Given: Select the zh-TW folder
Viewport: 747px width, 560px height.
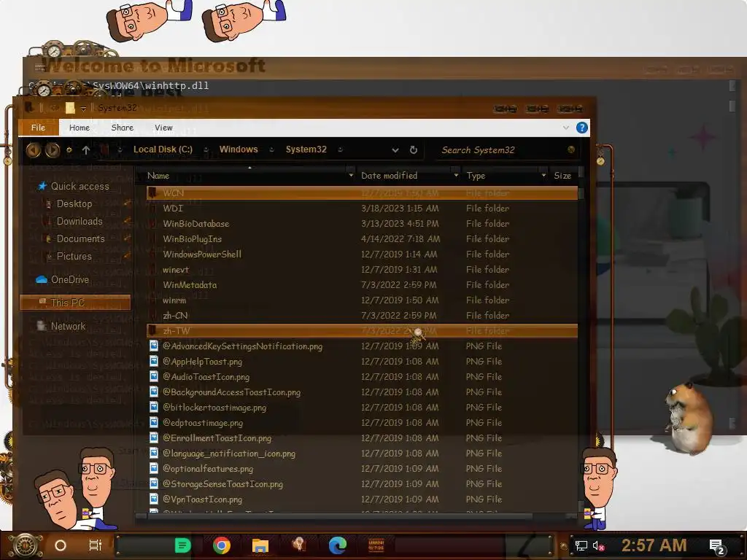Looking at the screenshot, I should pos(362,330).
